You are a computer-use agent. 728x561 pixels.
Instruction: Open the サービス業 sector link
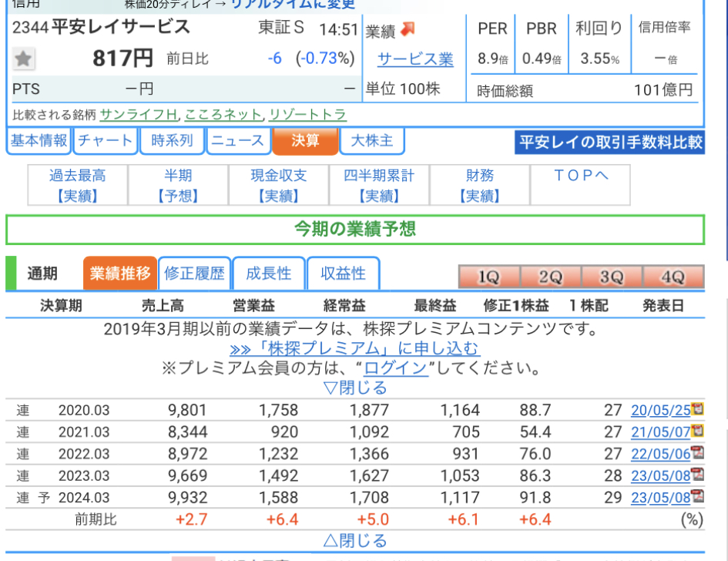415,59
